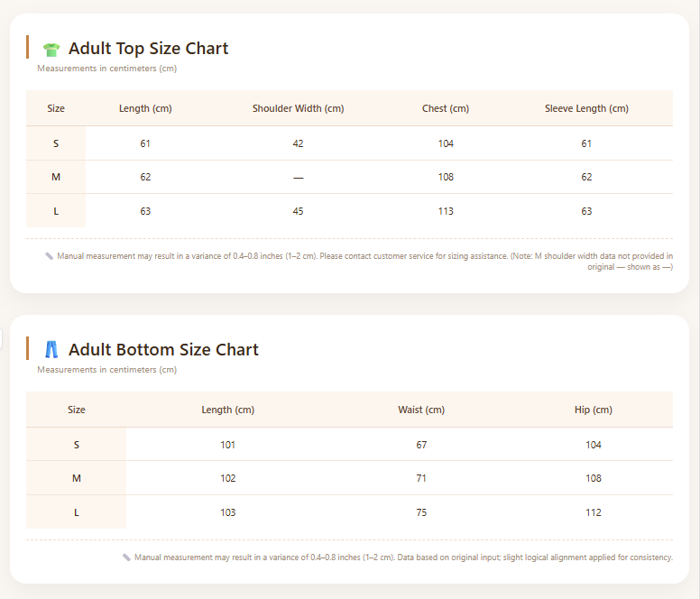The width and height of the screenshot is (700, 599).
Task: Click the Hip (cm) column header
Action: (x=594, y=410)
